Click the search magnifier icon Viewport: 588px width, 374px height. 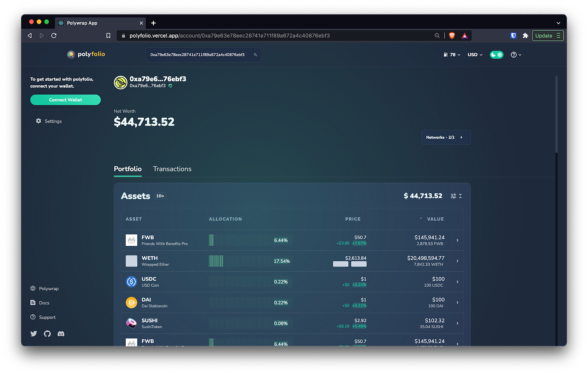(255, 55)
